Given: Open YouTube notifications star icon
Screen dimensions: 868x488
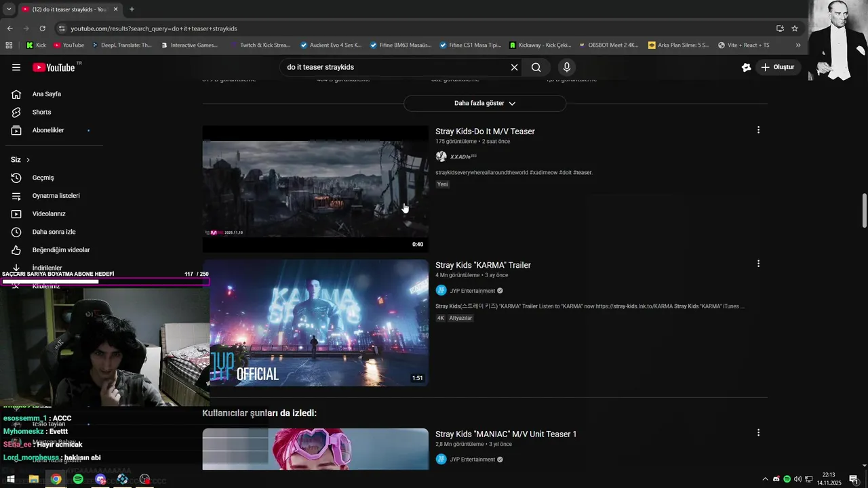Looking at the screenshot, I should click(746, 67).
